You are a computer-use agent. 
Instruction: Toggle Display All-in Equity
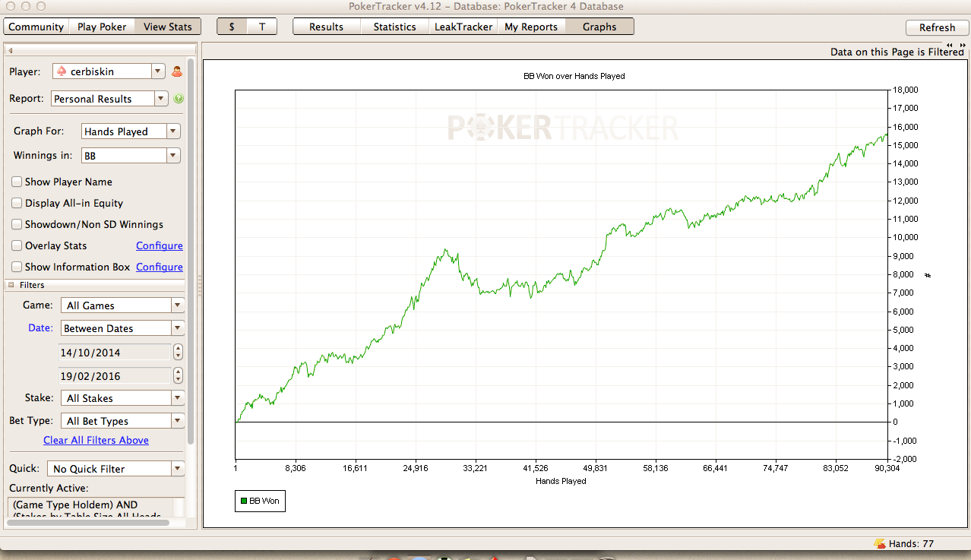pyautogui.click(x=17, y=203)
